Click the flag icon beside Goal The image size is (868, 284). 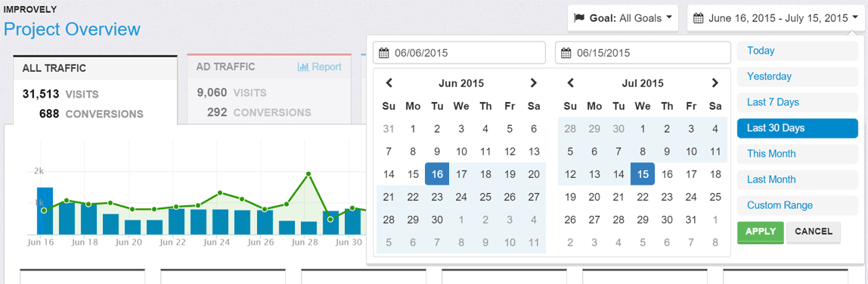[580, 17]
